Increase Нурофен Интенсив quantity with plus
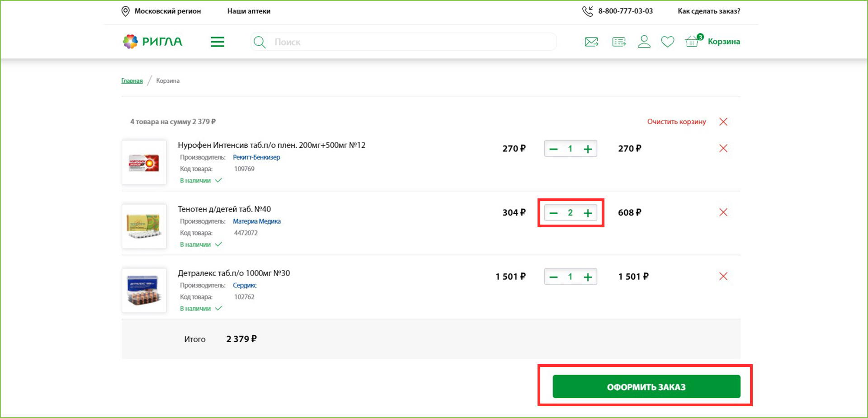 coord(588,149)
